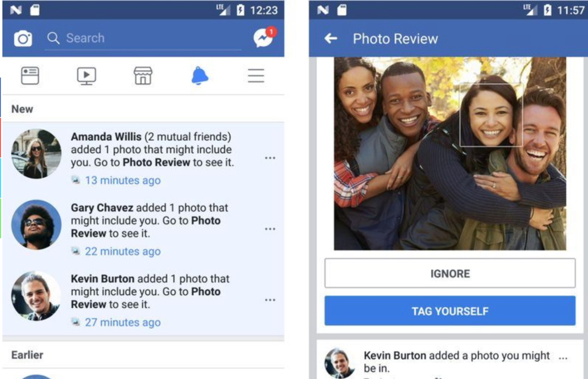
Task: Open options dots on Kevin Burton photo post
Action: 563,358
